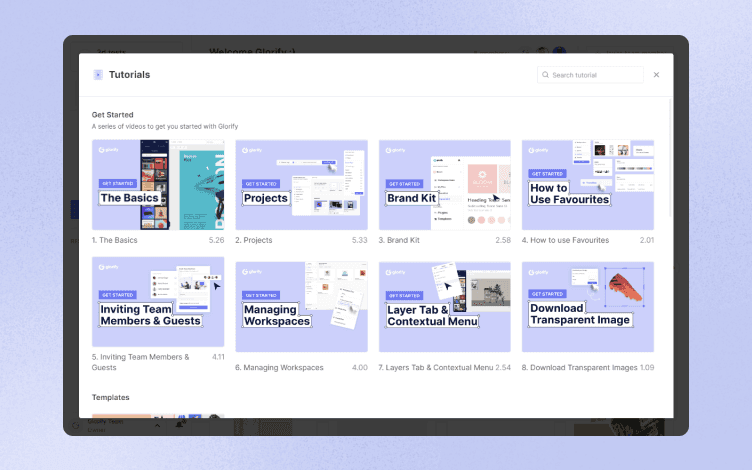Open Download Transparent Image thumbnail

[588, 307]
